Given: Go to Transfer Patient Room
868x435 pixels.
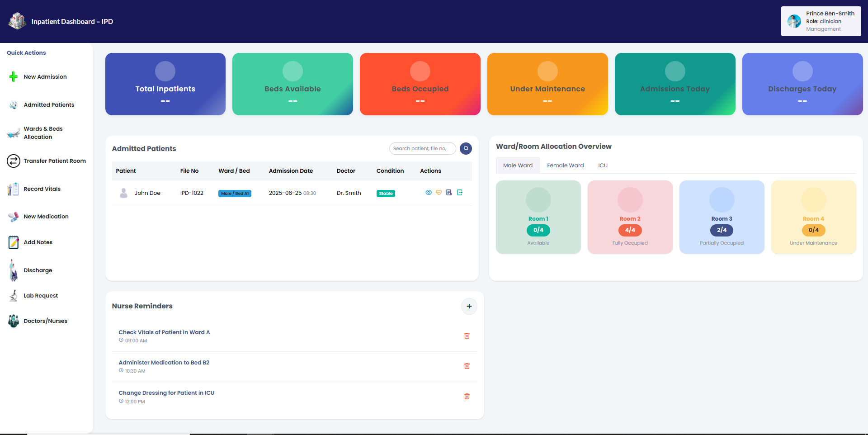Looking at the screenshot, I should point(54,161).
